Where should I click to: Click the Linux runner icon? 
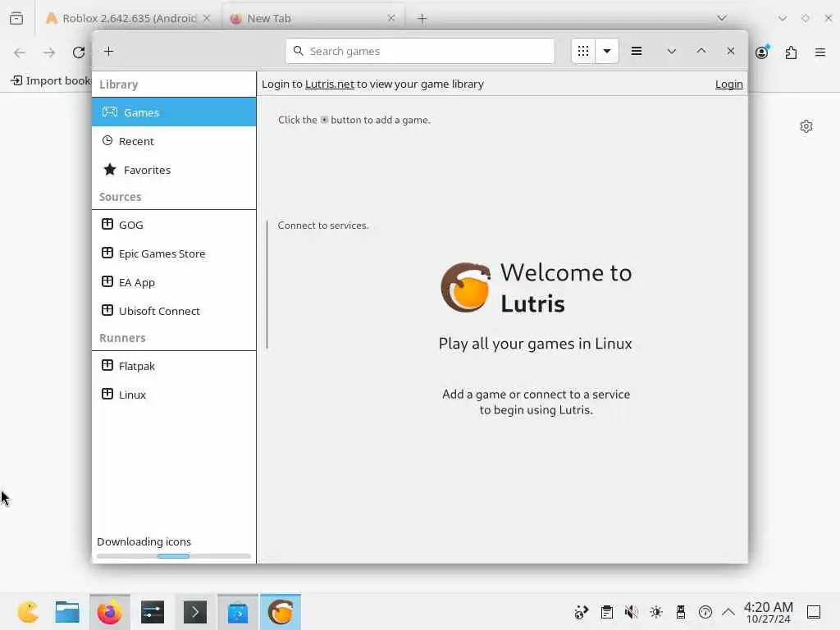pos(107,394)
